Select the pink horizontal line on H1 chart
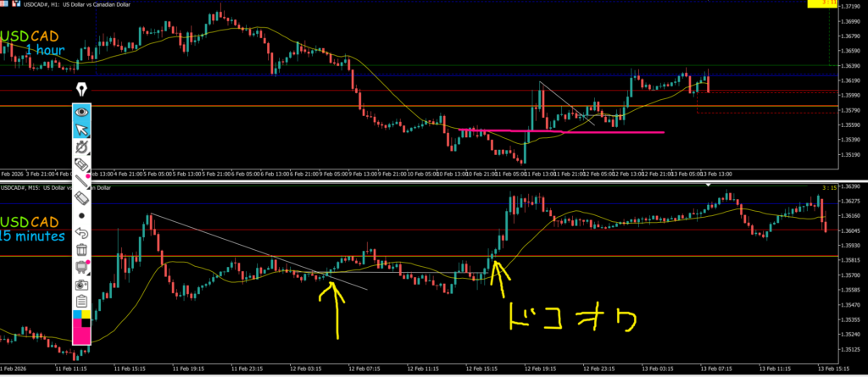This screenshot has width=868, height=377. click(x=561, y=131)
